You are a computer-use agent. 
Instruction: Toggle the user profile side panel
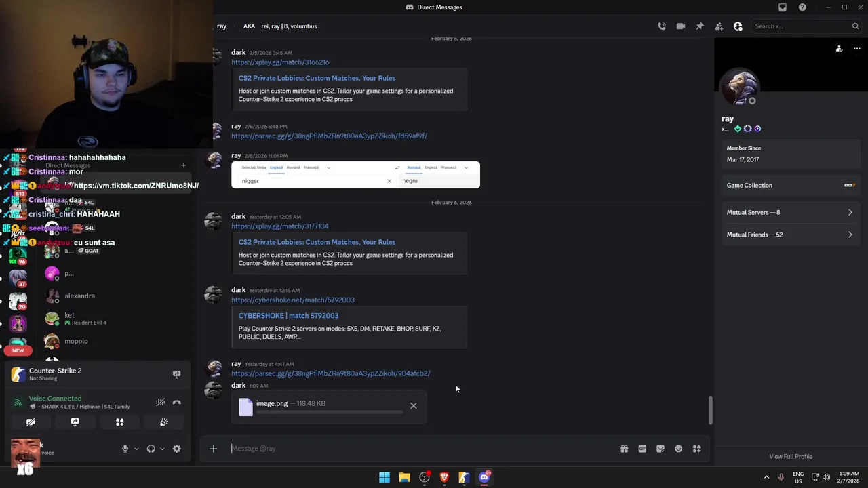[738, 26]
